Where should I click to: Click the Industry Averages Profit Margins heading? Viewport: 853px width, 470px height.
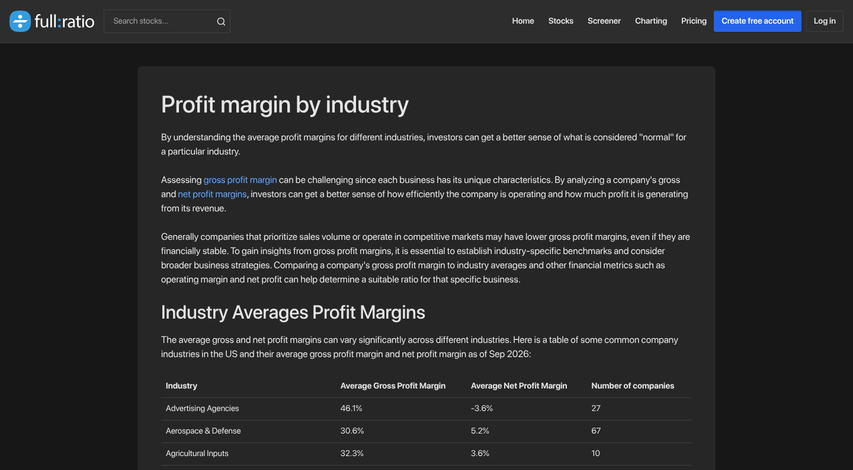tap(293, 312)
